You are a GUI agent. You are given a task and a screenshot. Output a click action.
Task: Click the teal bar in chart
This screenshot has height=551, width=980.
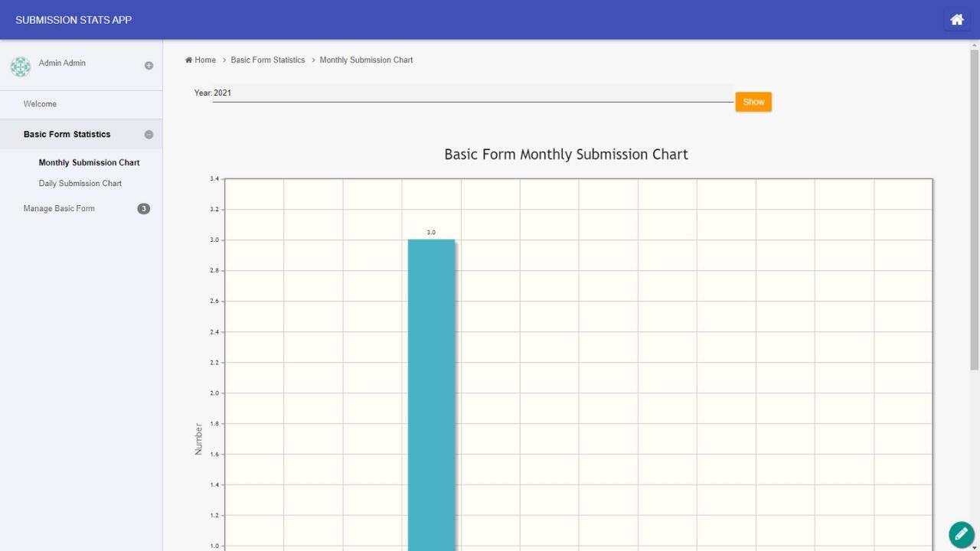(x=431, y=395)
